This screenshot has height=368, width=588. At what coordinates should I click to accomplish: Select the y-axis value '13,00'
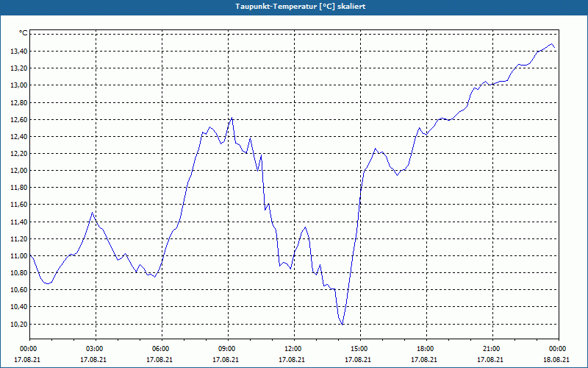18,85
